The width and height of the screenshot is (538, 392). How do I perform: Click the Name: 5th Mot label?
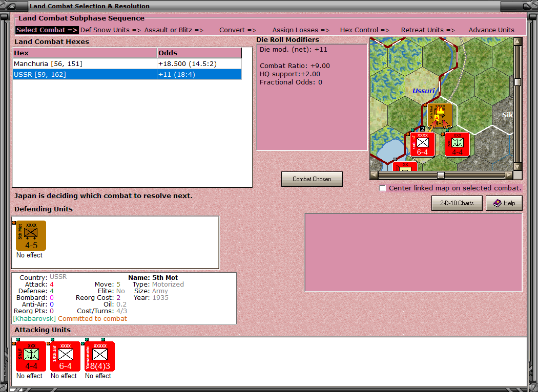tap(153, 277)
